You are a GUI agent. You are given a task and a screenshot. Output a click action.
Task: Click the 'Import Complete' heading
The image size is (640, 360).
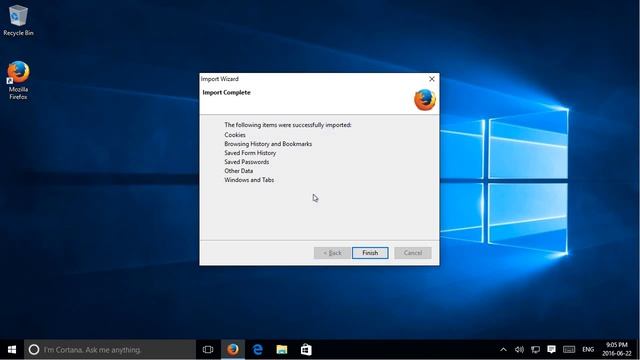pyautogui.click(x=227, y=93)
